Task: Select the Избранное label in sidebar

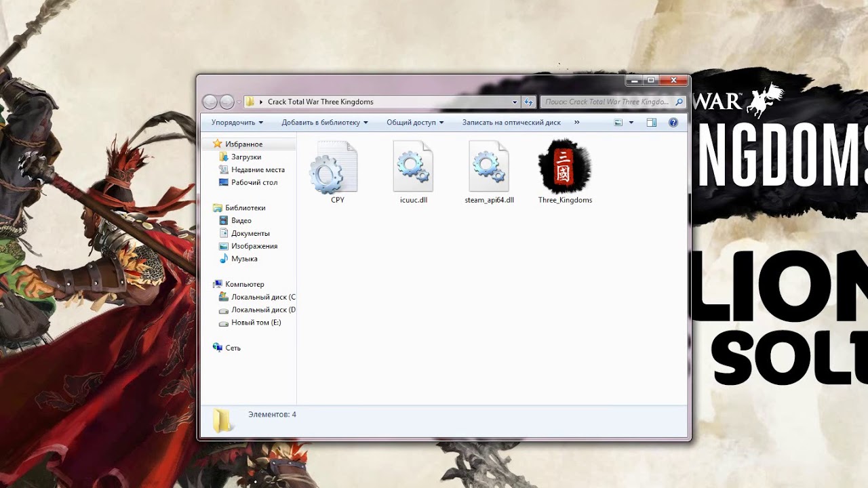Action: 244,144
